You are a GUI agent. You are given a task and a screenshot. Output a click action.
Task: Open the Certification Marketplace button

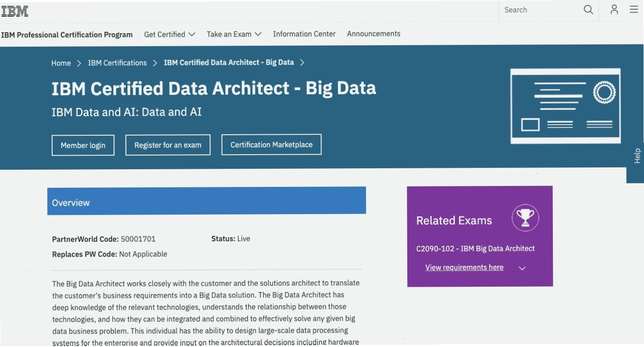[271, 145]
